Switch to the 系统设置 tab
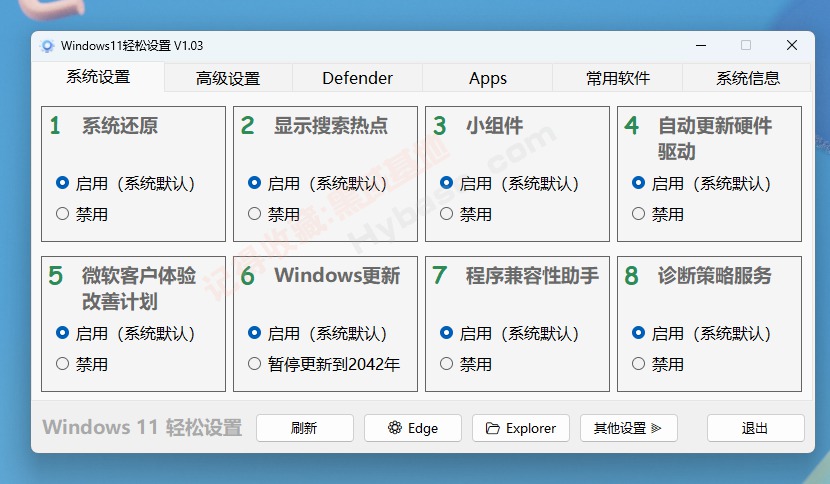Image resolution: width=830 pixels, height=484 pixels. [x=98, y=77]
